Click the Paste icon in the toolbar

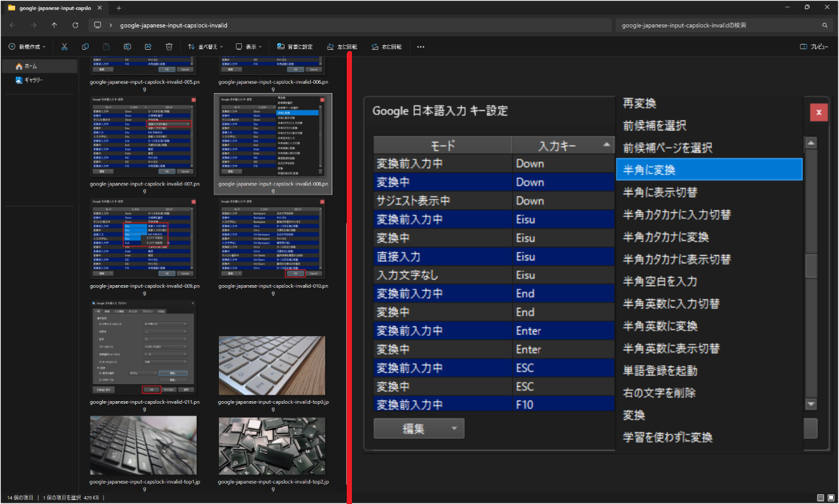(x=106, y=47)
